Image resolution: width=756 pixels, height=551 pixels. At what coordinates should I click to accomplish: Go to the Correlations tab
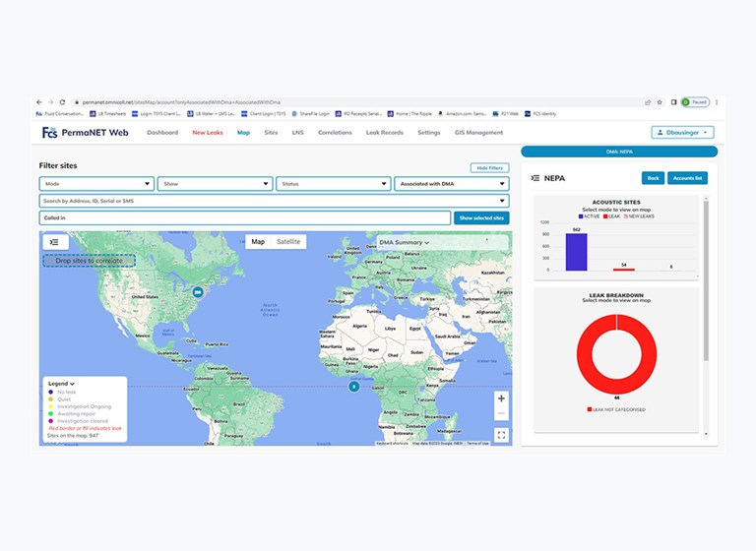[335, 132]
